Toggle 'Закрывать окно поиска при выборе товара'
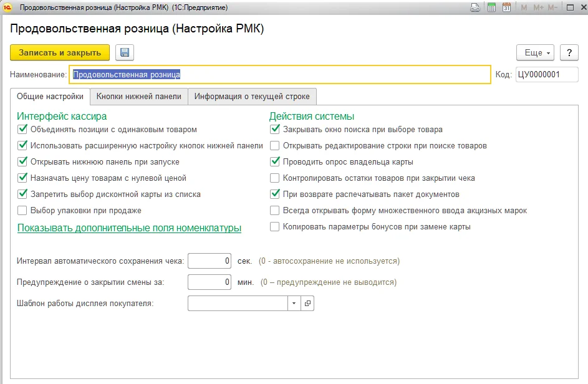 pyautogui.click(x=275, y=130)
